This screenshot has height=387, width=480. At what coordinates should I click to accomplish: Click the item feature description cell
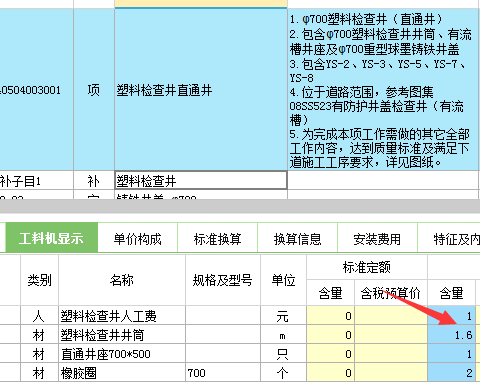[x=383, y=90]
